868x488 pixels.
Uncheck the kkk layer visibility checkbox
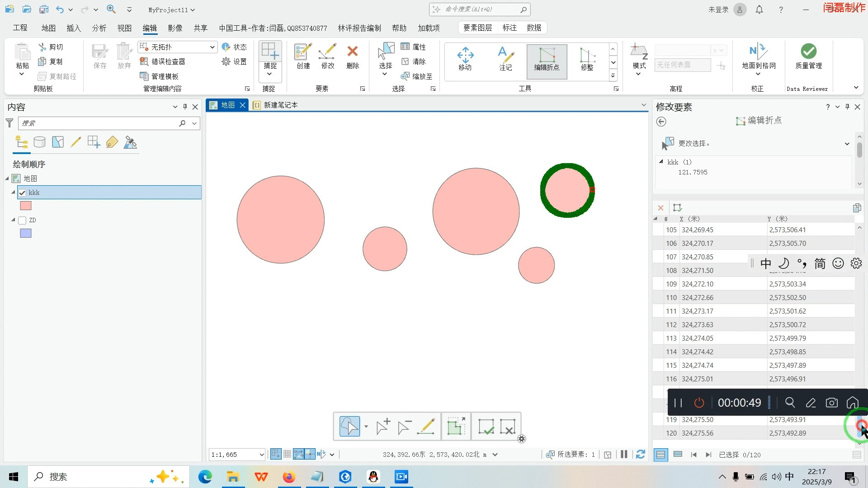point(22,193)
